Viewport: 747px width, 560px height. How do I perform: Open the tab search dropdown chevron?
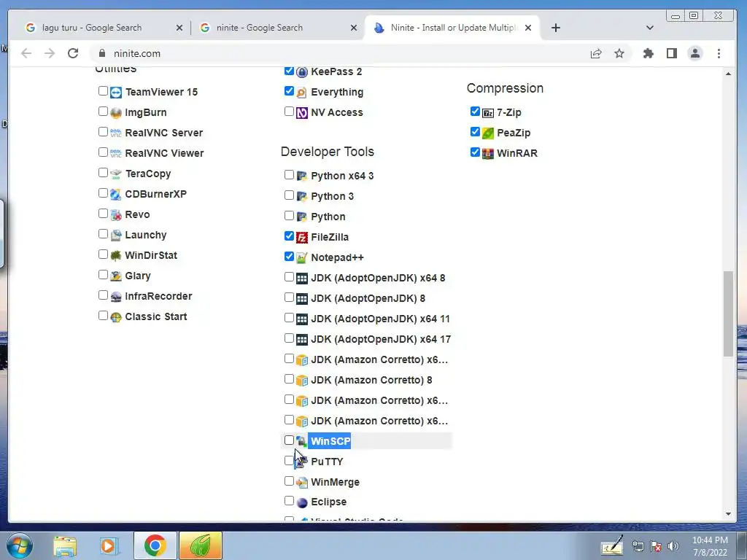[649, 28]
